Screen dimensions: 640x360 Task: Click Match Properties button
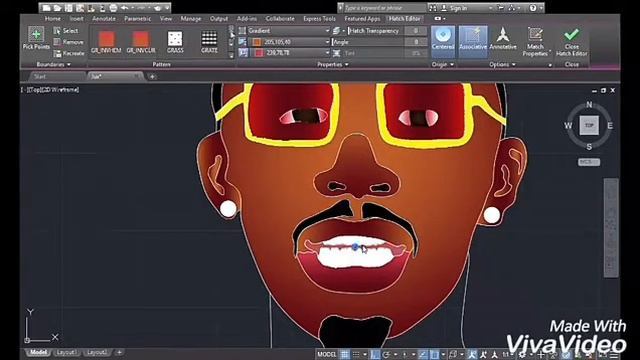coord(535,42)
